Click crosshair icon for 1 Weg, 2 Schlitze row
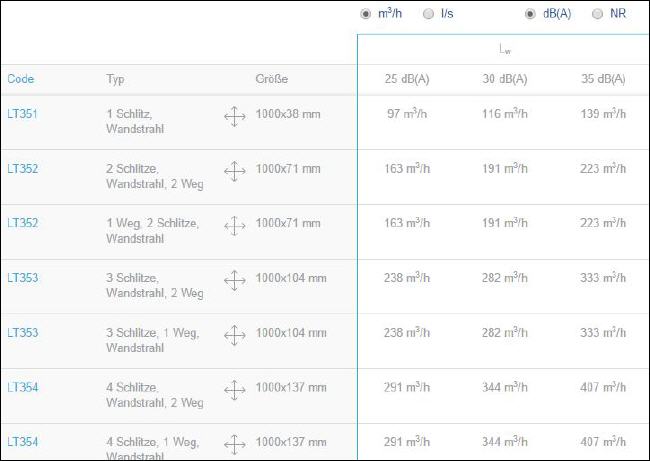This screenshot has height=461, width=650. (x=235, y=226)
